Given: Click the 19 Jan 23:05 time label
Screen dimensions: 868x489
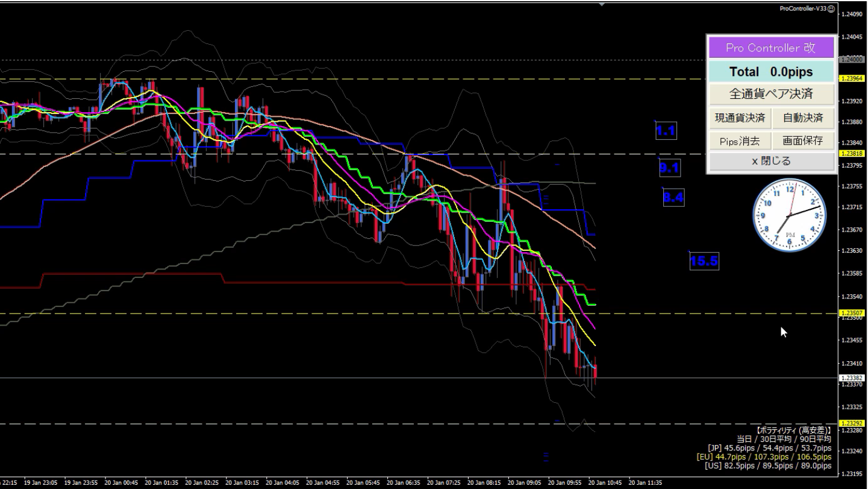Looking at the screenshot, I should click(x=40, y=483).
